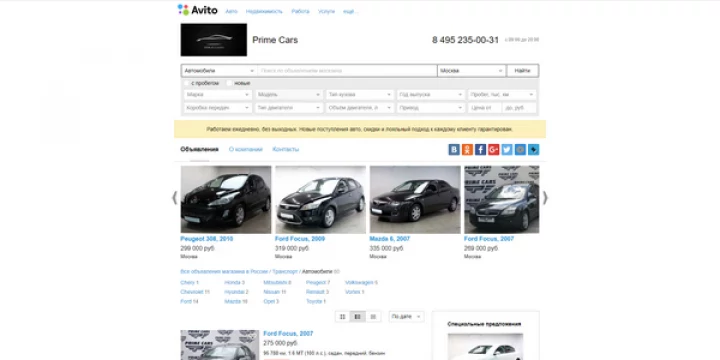The width and height of the screenshot is (720, 360).
Task: Expand the 'Объем двигателя' dropdown
Action: [x=360, y=108]
